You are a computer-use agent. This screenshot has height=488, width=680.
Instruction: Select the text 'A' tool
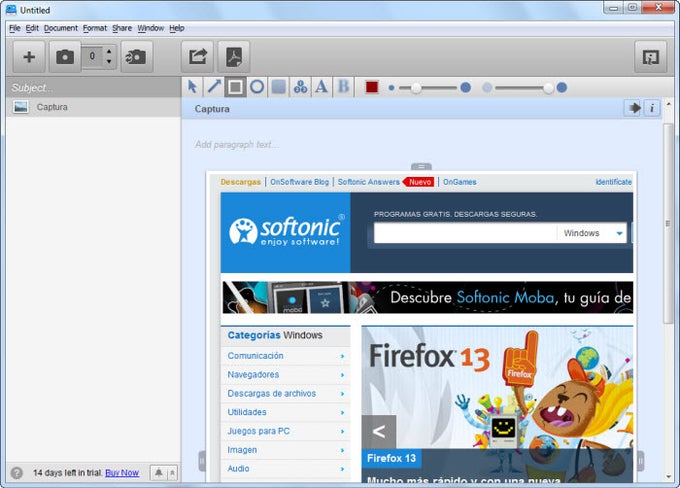[321, 87]
